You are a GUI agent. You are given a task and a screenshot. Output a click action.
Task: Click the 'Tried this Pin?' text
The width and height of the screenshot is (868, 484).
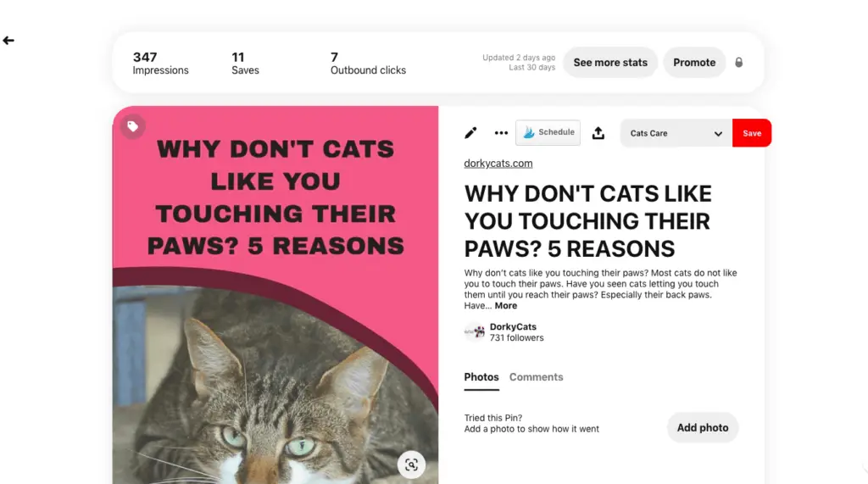pyautogui.click(x=493, y=418)
